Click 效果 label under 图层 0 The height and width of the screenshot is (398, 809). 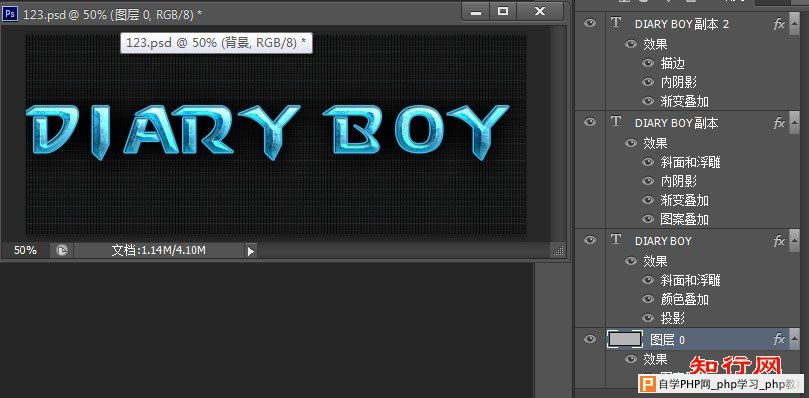(x=655, y=359)
